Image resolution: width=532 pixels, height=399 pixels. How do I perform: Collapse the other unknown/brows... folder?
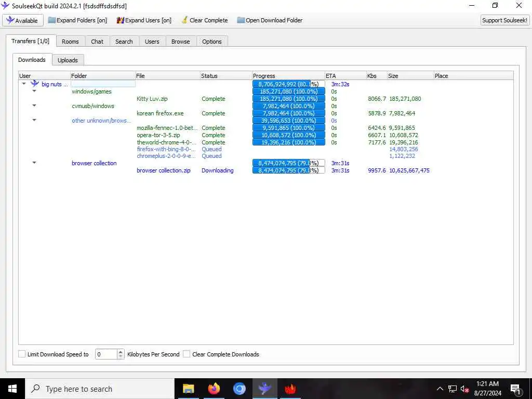point(34,120)
